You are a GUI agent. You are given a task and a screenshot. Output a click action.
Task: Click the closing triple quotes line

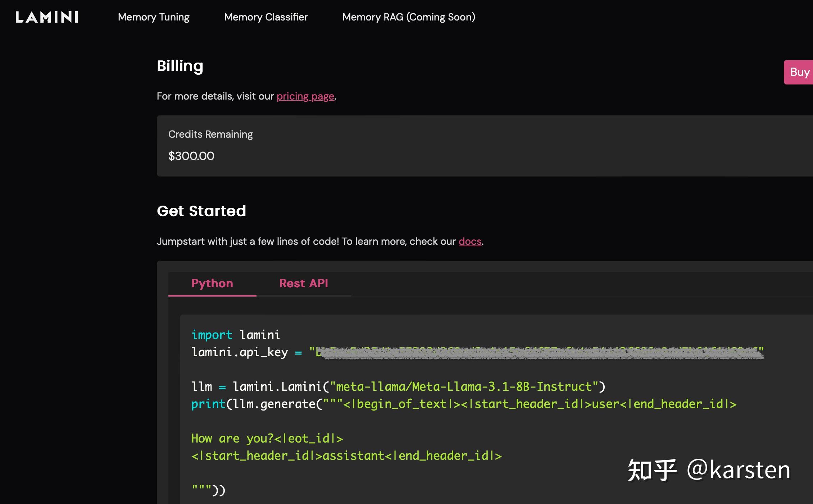pos(208,490)
